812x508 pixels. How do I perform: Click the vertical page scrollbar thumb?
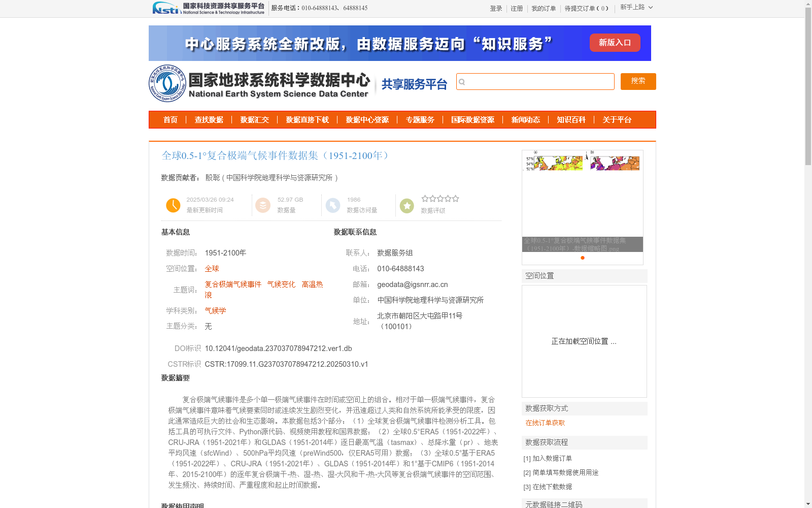coord(808,86)
